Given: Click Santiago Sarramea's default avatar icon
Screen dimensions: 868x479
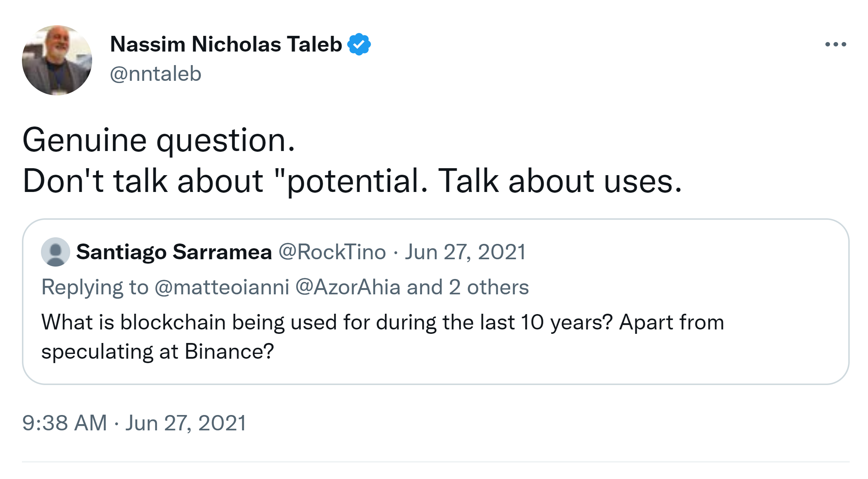Looking at the screenshot, I should pyautogui.click(x=56, y=252).
